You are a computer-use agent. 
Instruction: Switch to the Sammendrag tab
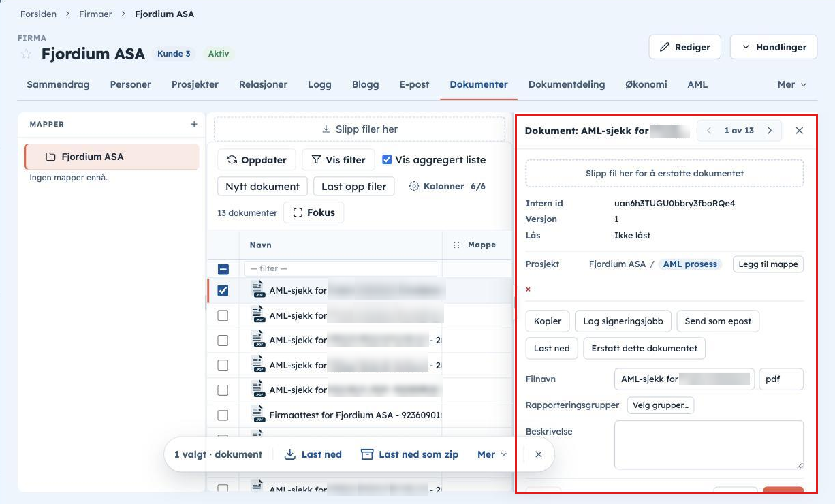tap(58, 84)
